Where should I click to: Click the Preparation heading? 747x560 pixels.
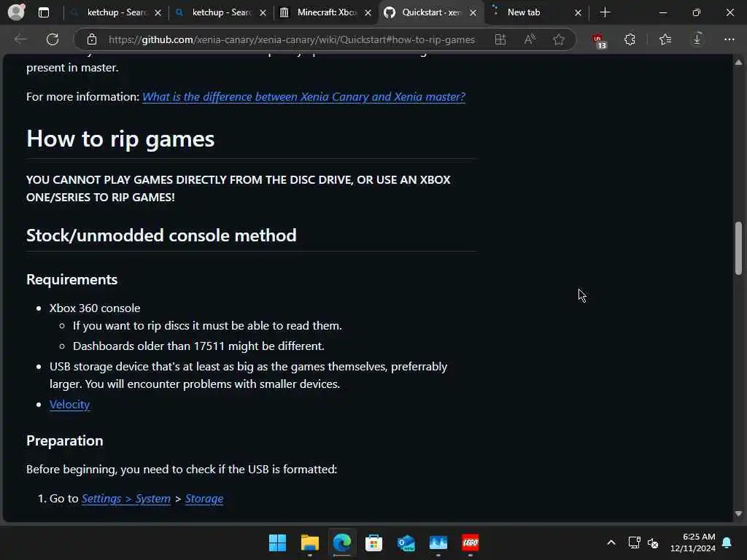tap(65, 440)
